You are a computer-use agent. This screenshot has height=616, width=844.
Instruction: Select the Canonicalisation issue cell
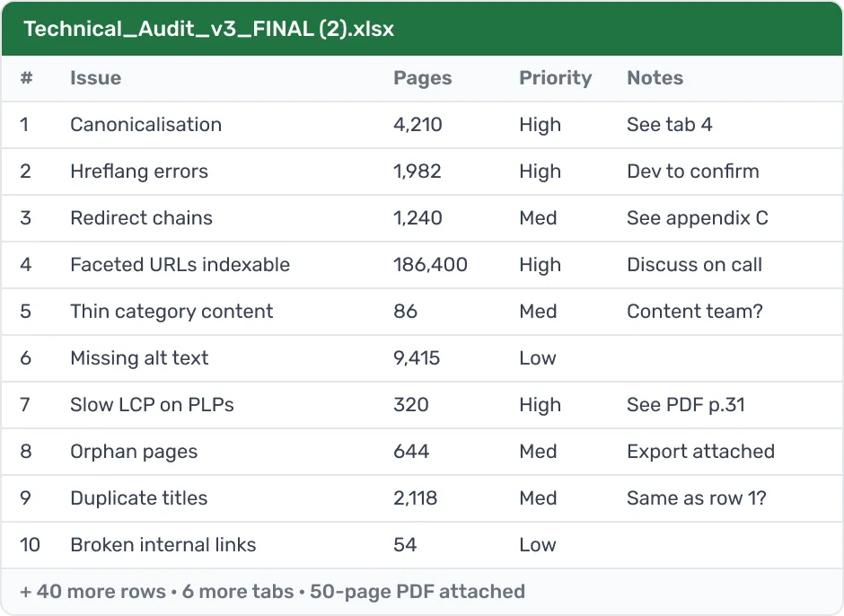(x=145, y=125)
